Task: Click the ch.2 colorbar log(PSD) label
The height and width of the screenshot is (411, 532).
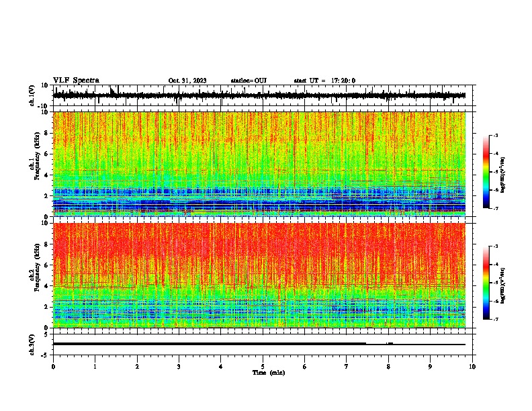Action: [x=503, y=285]
